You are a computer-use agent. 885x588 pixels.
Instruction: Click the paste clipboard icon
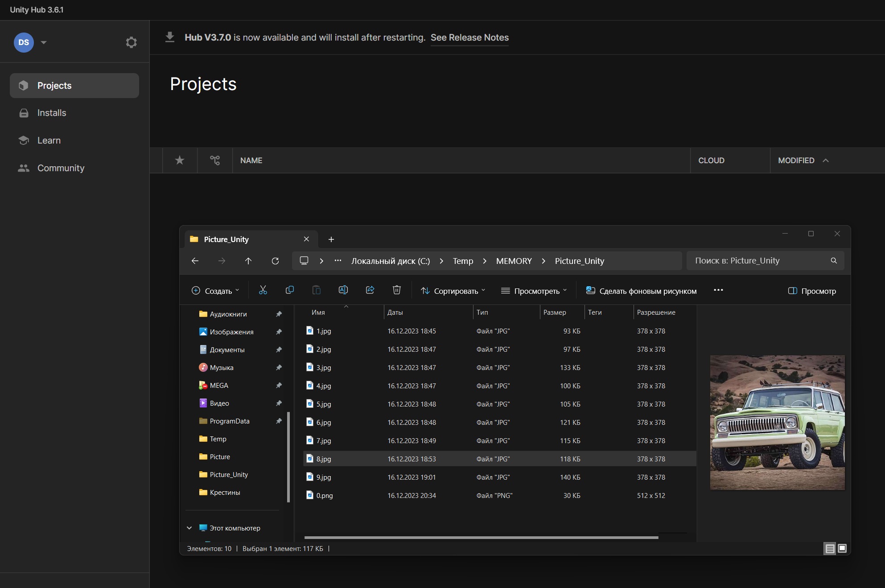(x=317, y=290)
